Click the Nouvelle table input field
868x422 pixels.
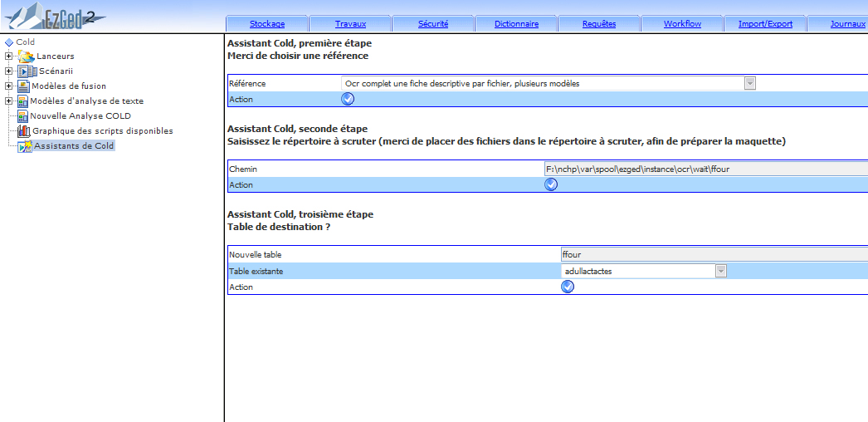tap(714, 255)
